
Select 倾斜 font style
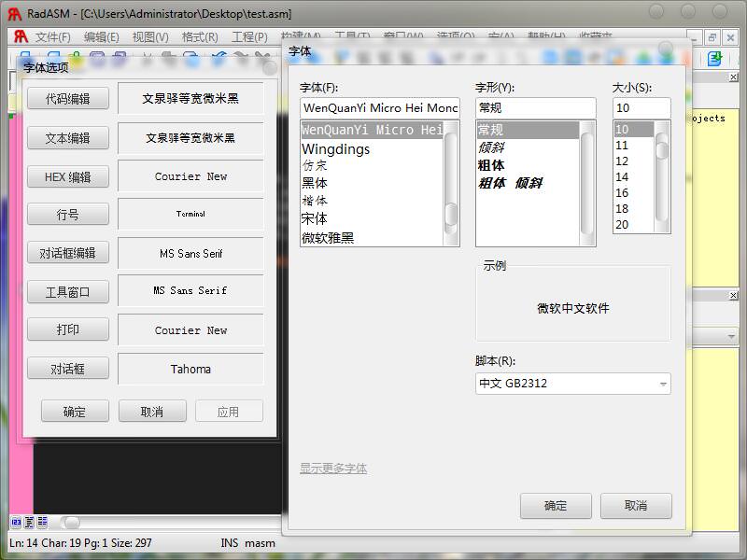tap(528, 147)
